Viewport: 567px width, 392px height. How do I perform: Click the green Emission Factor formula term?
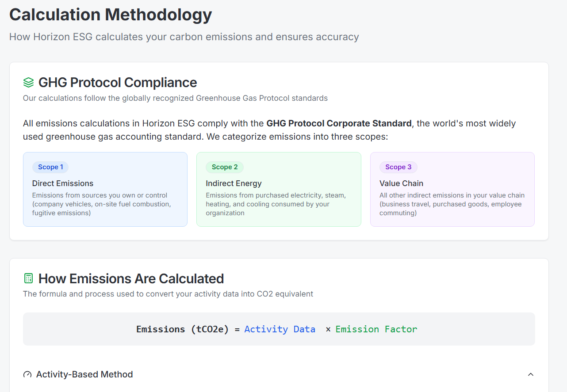[376, 329]
